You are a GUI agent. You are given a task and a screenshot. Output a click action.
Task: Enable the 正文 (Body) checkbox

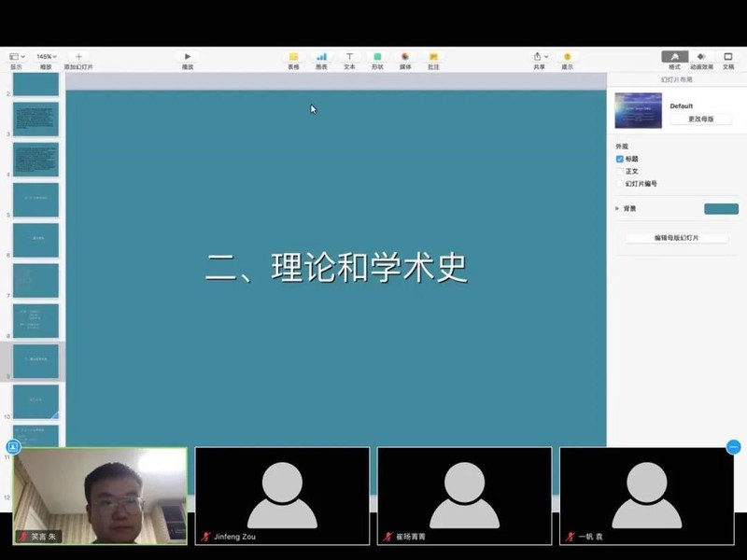619,172
